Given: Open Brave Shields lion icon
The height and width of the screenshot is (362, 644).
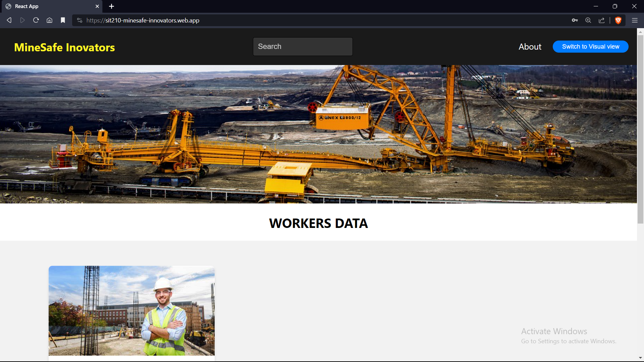Looking at the screenshot, I should pyautogui.click(x=618, y=20).
